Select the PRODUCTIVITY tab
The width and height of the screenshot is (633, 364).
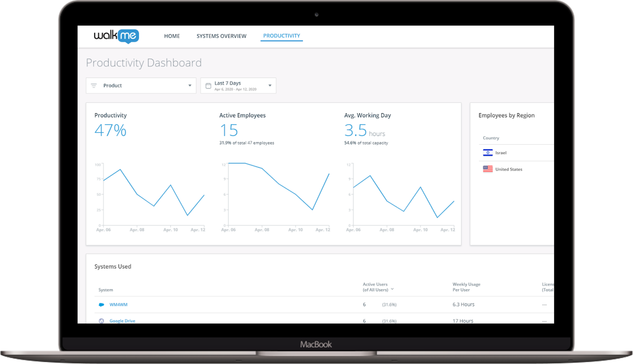281,36
